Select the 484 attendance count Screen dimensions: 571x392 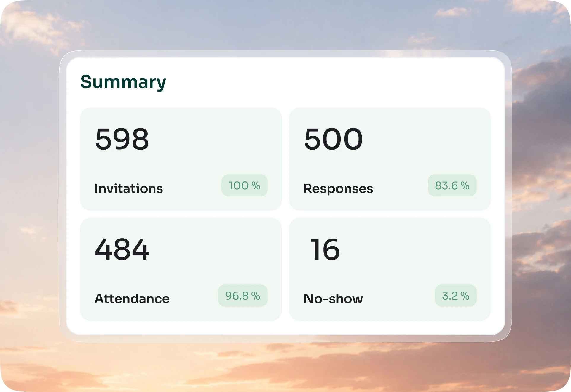pyautogui.click(x=122, y=249)
